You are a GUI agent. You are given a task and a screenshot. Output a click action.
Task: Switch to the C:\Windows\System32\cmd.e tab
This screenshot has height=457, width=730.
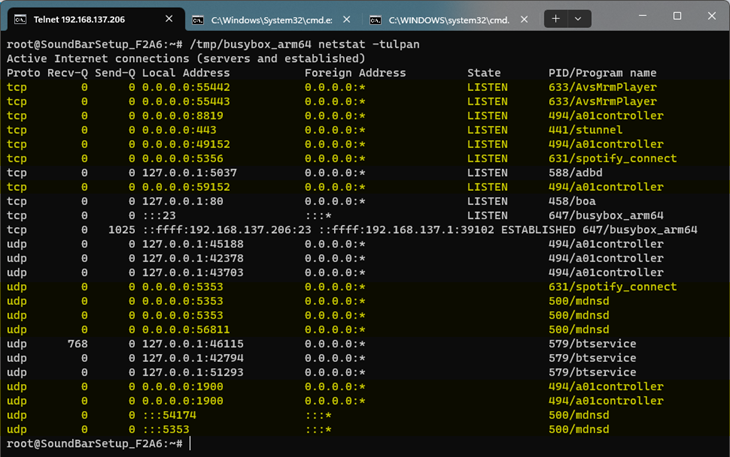point(271,20)
